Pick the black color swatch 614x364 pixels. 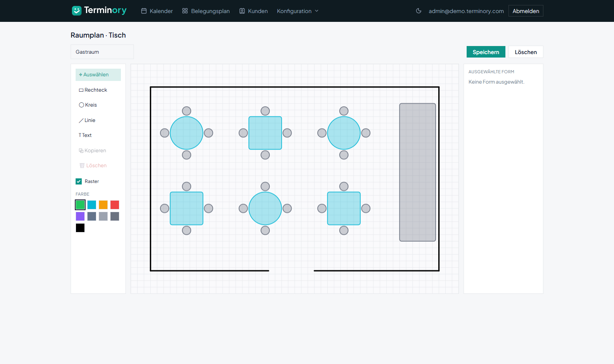pos(80,228)
